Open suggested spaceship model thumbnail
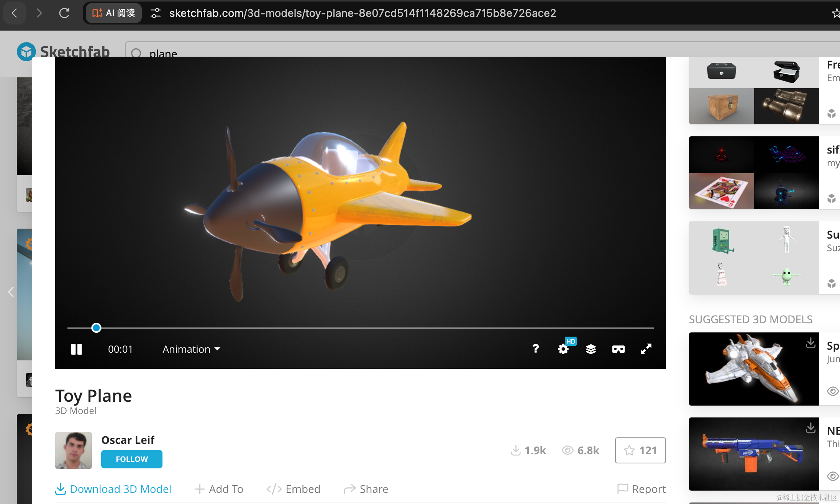 (x=754, y=369)
